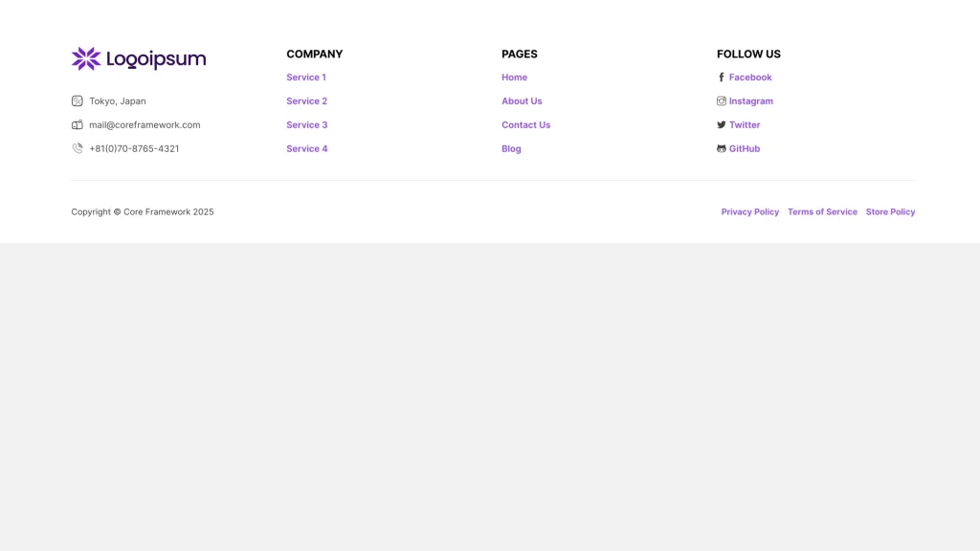Select the Service 4 link
The width and height of the screenshot is (980, 551).
point(306,149)
